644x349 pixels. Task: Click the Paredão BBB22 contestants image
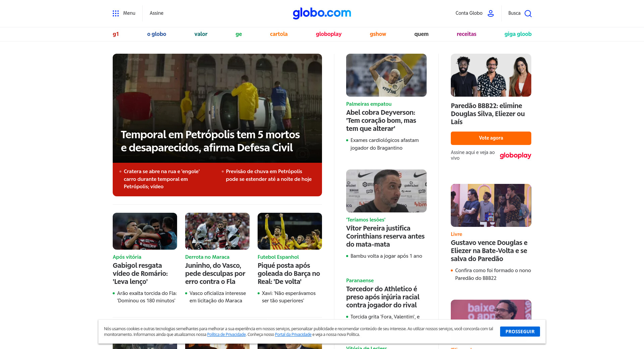(x=491, y=75)
